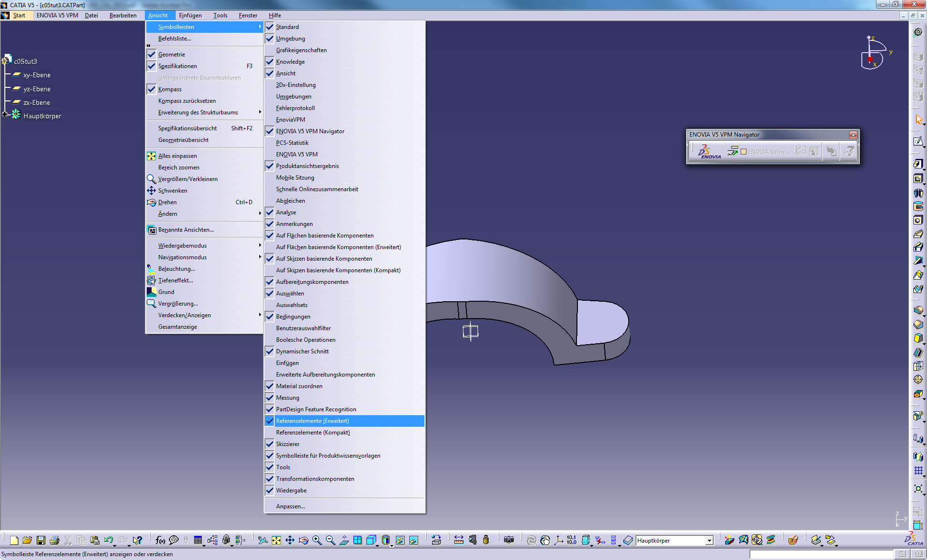Fit all in with the toolbar icon
Viewport: 927px width, 560px height.
tap(276, 540)
